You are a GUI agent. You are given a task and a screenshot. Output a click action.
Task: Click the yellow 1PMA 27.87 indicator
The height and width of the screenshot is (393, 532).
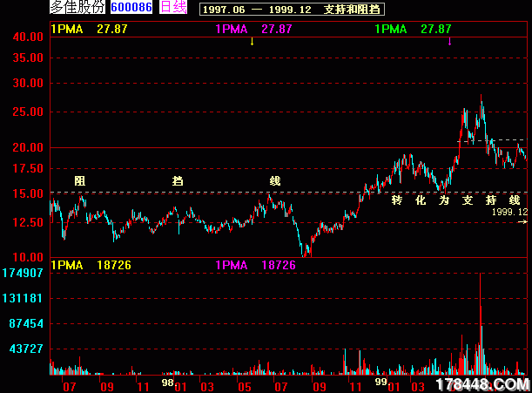click(x=90, y=29)
